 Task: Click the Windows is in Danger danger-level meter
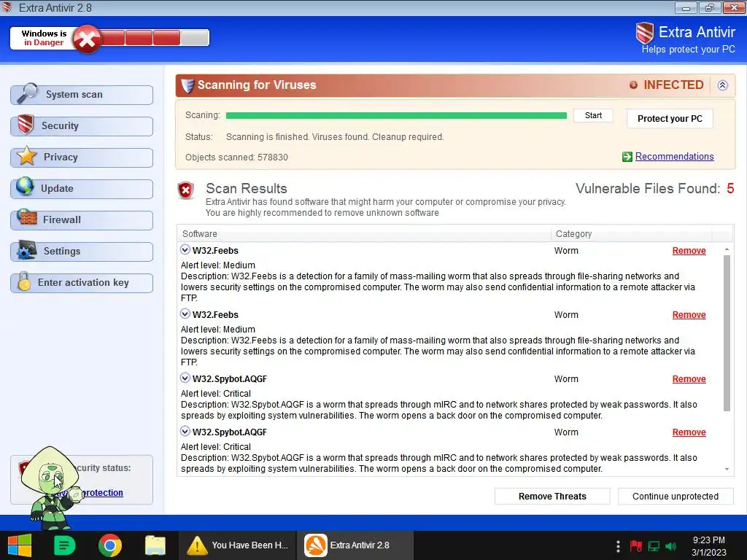(x=109, y=38)
